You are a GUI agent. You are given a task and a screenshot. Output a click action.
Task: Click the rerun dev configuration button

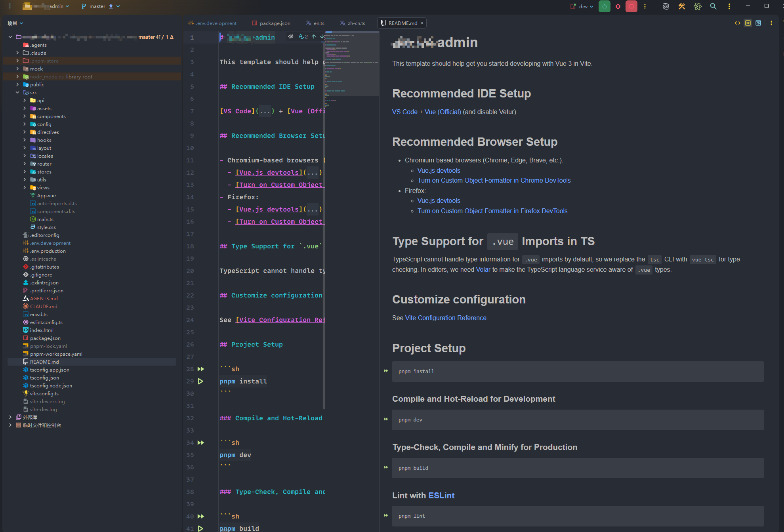pyautogui.click(x=604, y=6)
